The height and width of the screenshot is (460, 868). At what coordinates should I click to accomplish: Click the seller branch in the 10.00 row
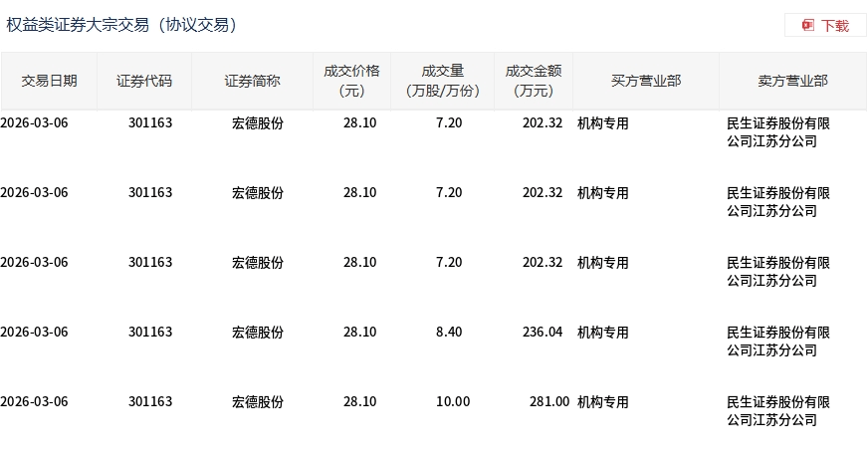pos(778,411)
